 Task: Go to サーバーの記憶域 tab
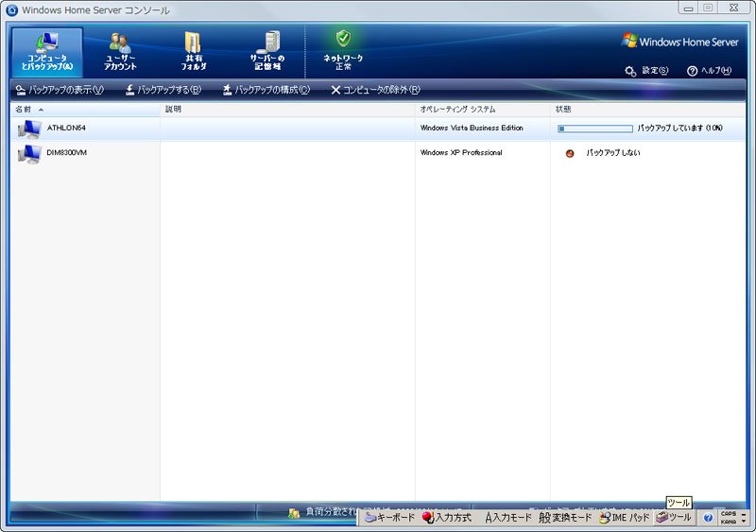coord(267,52)
